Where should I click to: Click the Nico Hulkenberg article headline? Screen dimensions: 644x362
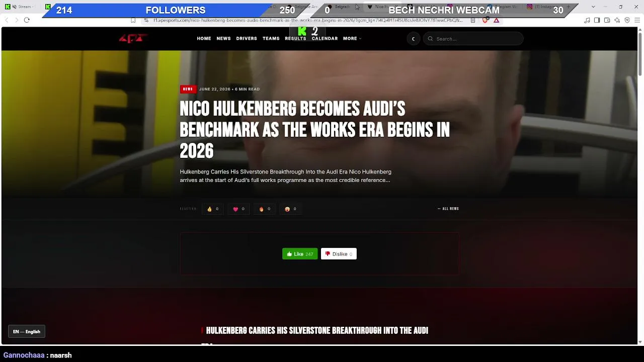click(x=315, y=130)
